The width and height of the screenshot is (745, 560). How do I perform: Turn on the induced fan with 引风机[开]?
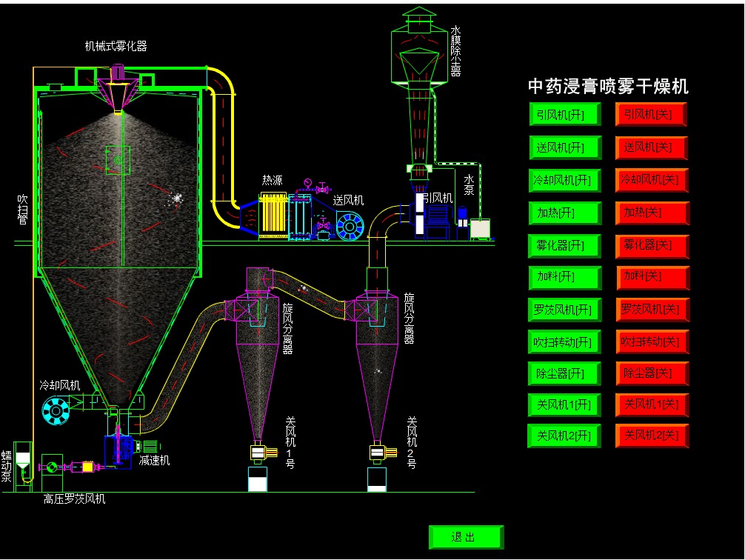tap(565, 115)
